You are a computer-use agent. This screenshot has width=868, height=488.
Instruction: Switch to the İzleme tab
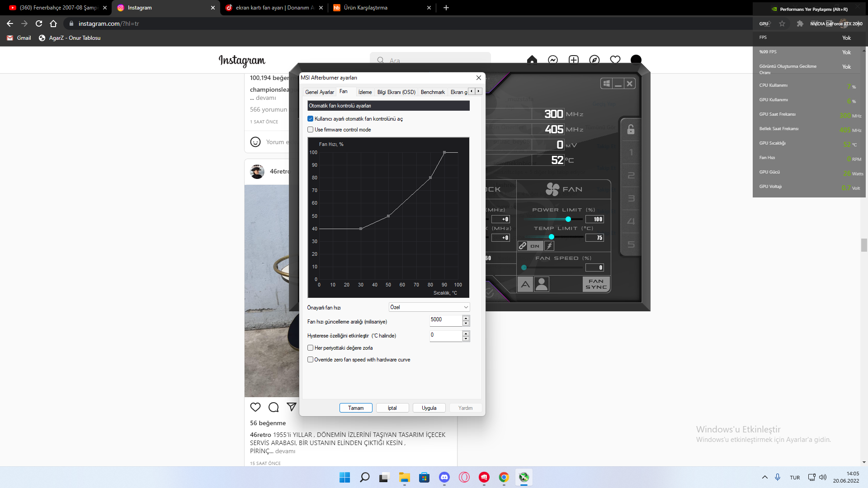[x=365, y=92]
